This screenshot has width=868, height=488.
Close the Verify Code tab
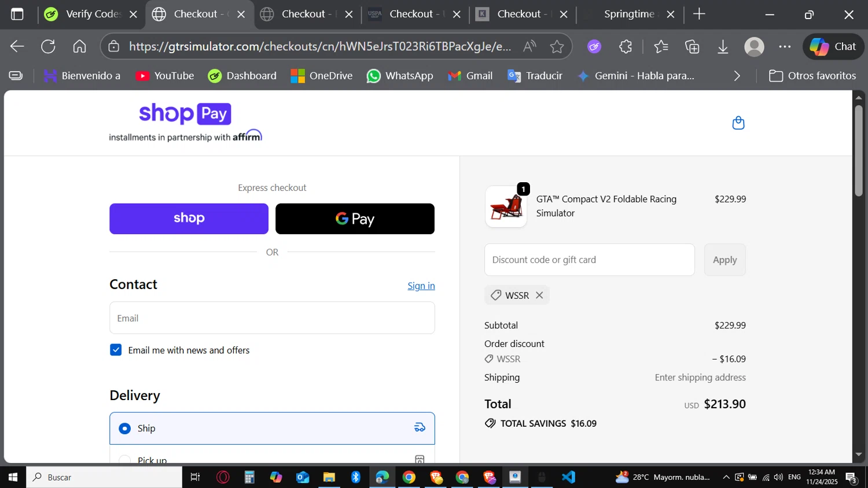point(133,14)
